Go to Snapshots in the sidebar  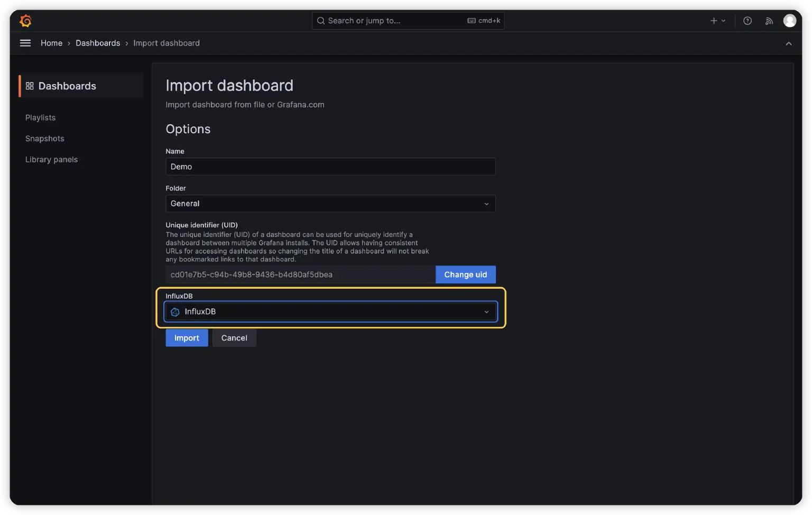point(44,139)
